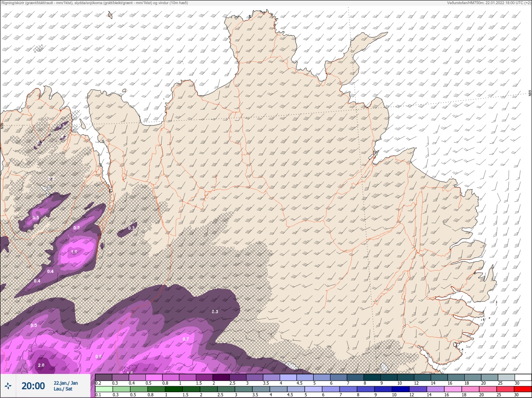Click the pale green 0.1–0.3 rain legend swatch

pyautogui.click(x=104, y=389)
